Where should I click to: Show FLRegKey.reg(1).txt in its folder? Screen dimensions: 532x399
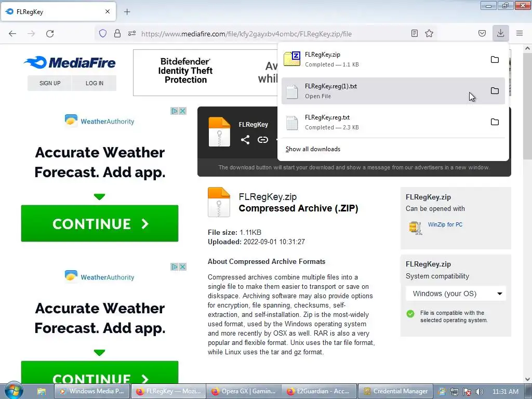495,91
